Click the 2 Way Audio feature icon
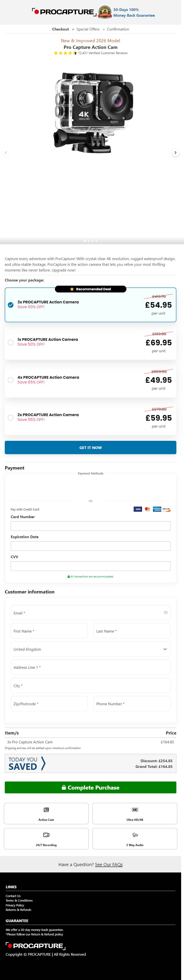This screenshot has height=980, width=184. point(135,835)
